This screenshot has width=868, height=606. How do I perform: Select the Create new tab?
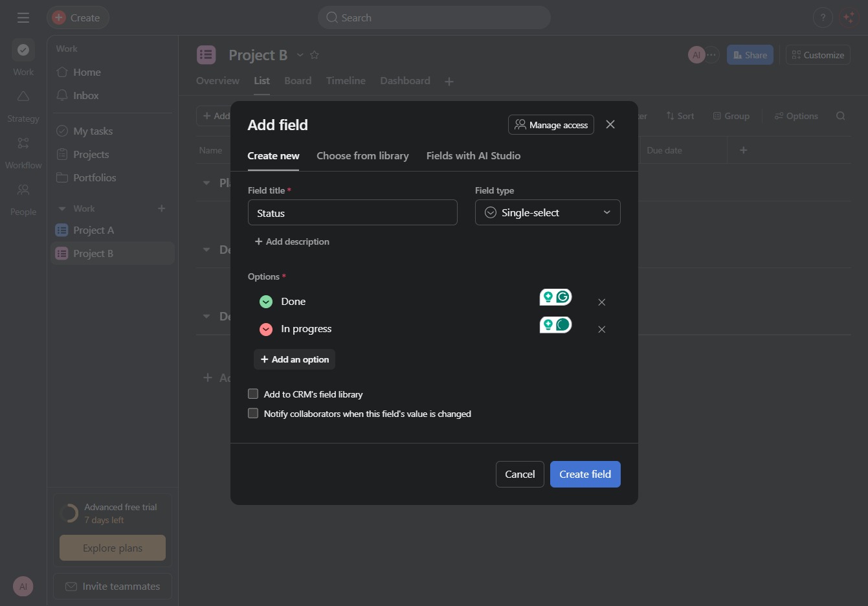tap(273, 156)
